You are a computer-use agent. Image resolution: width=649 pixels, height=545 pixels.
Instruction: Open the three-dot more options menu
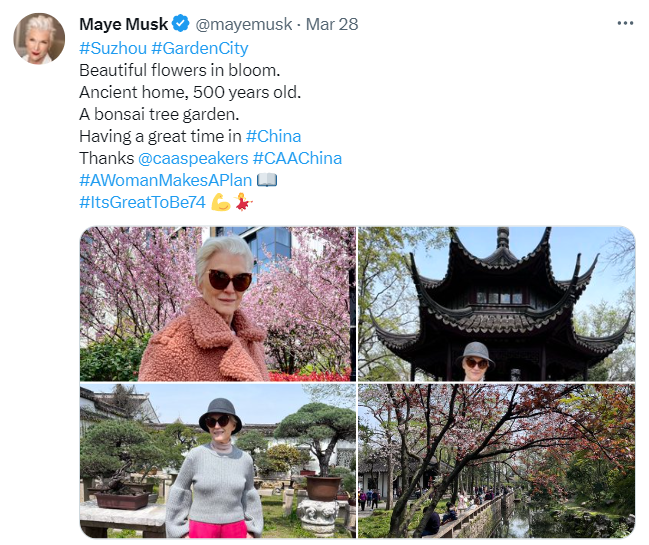[625, 23]
